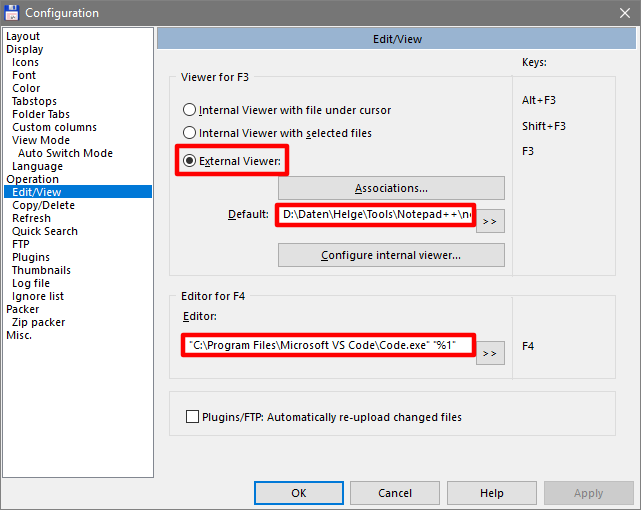Enable automatically re-upload changed files checkbox

pos(193,417)
